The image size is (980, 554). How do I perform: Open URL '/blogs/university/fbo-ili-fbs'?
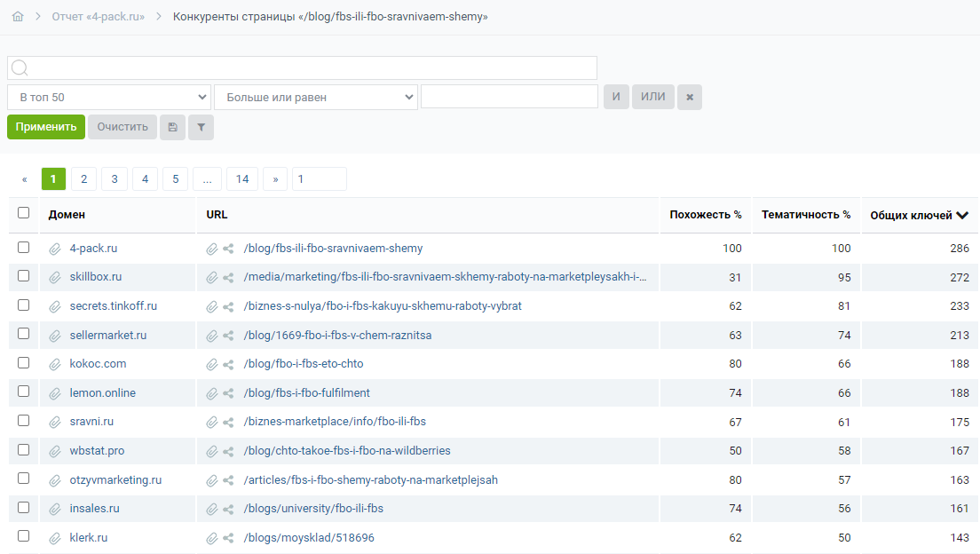click(x=313, y=509)
